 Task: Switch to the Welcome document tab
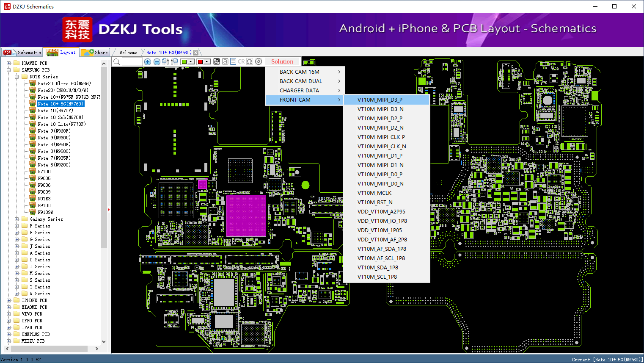(x=128, y=53)
